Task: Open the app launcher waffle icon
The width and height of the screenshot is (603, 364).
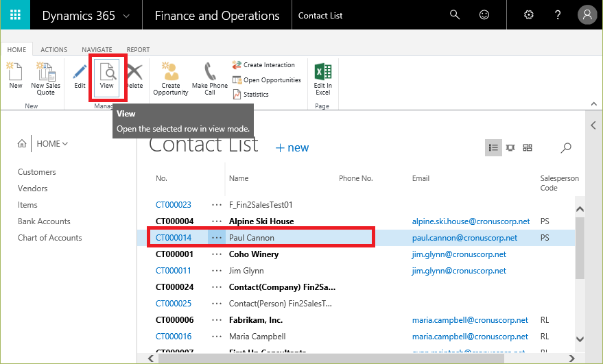Action: pyautogui.click(x=15, y=14)
